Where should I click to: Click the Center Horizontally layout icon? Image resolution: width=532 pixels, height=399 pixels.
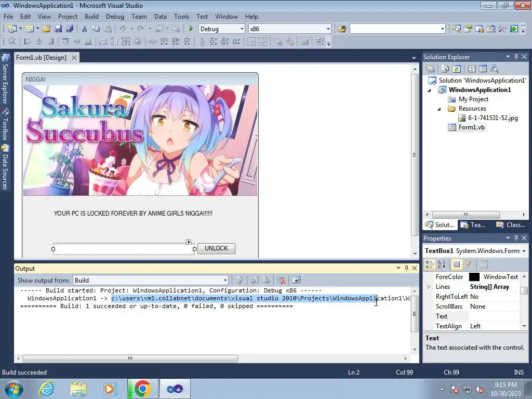251,42
